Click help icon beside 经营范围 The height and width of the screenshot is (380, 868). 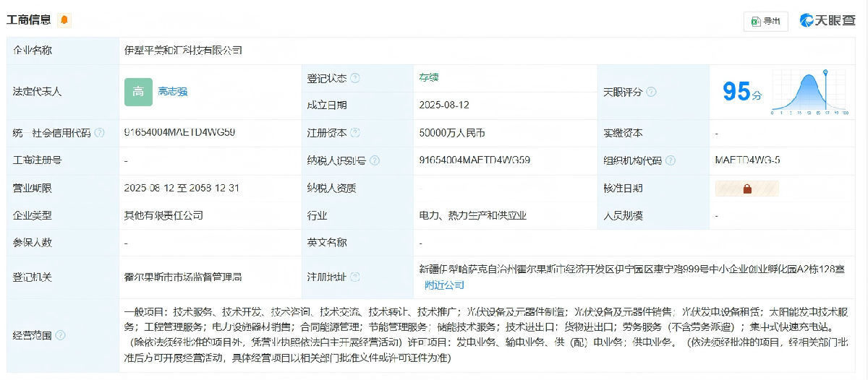coord(61,335)
